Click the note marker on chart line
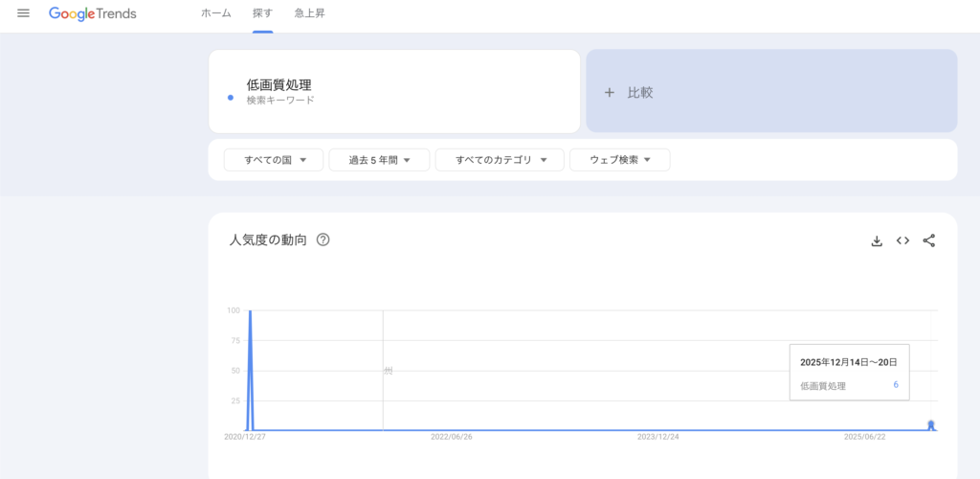This screenshot has height=479, width=980. (388, 370)
